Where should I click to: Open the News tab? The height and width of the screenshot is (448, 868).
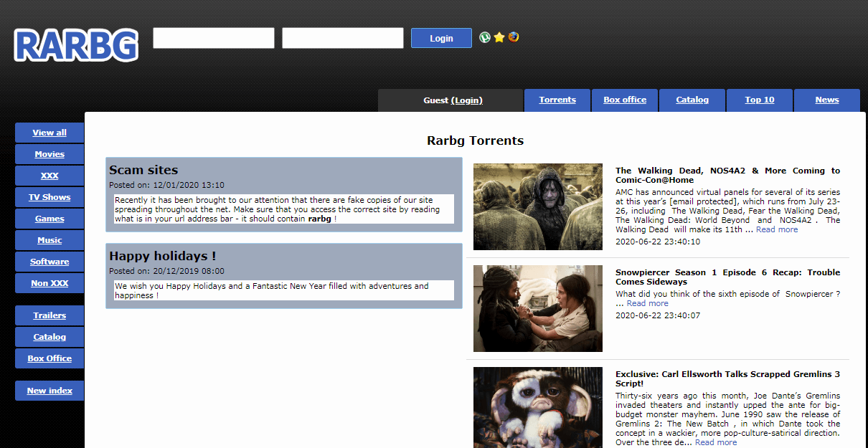827,100
